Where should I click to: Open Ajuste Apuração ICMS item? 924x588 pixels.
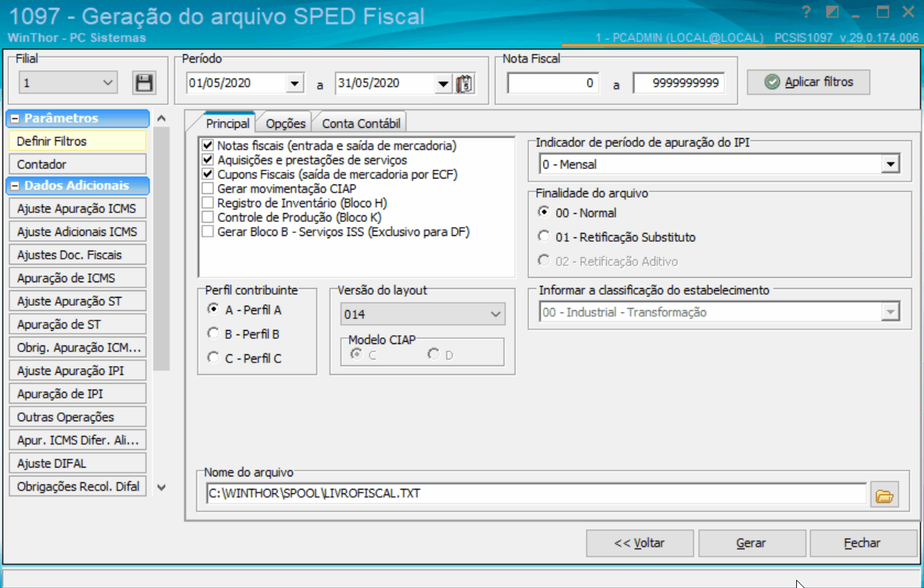[77, 209]
